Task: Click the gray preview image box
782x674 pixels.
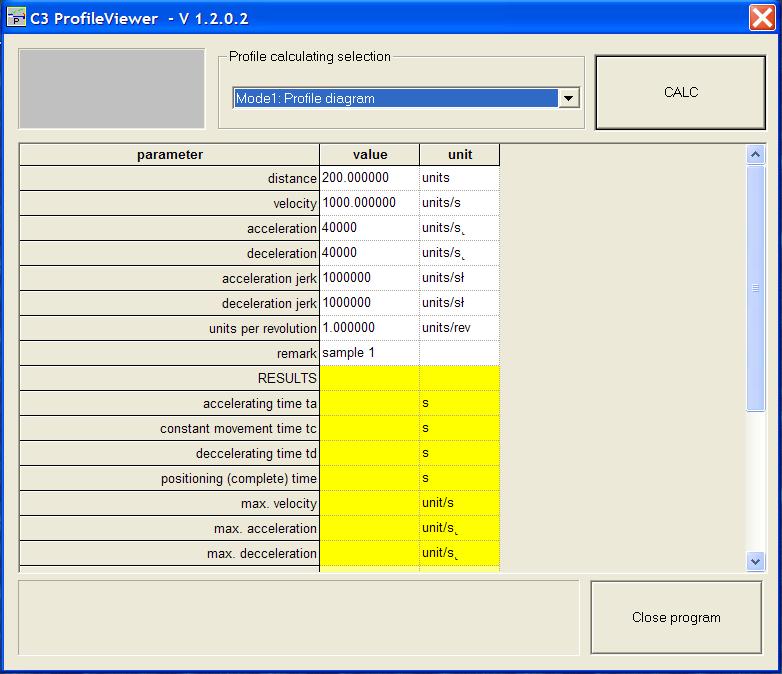Action: point(112,89)
